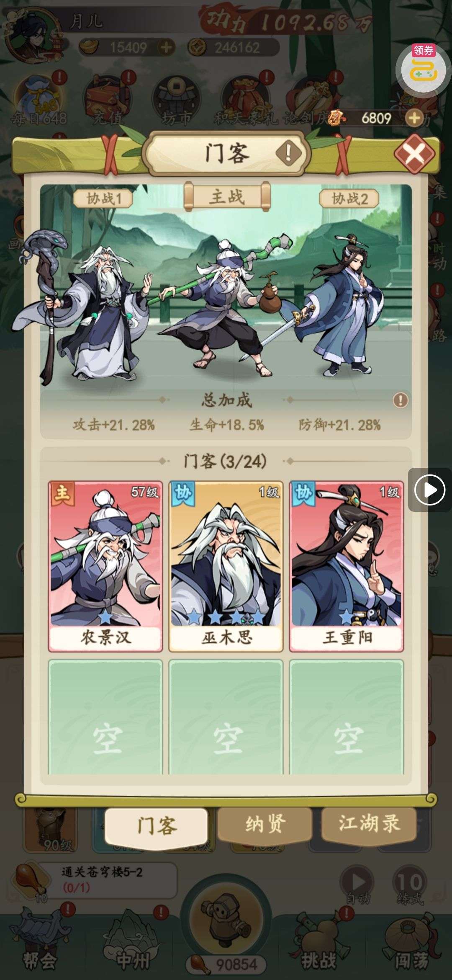Tap the 协战1 slot label
The image size is (452, 980).
point(103,199)
